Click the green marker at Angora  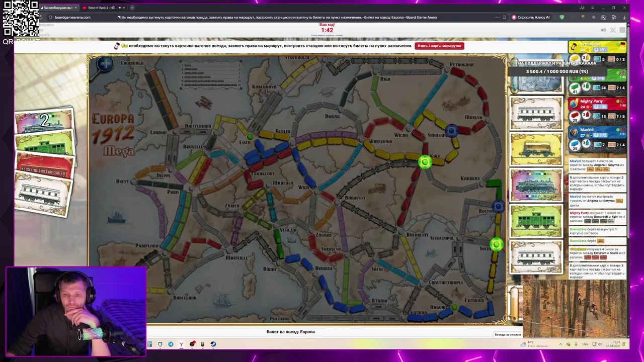click(x=454, y=307)
